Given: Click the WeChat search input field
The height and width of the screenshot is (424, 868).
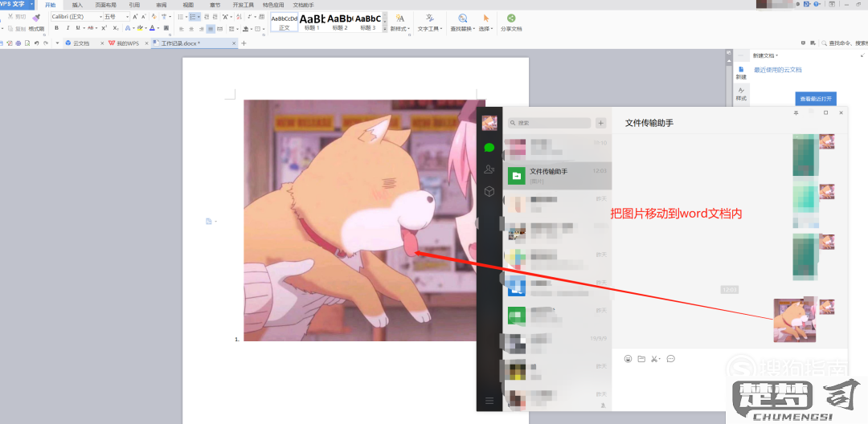Looking at the screenshot, I should 550,124.
